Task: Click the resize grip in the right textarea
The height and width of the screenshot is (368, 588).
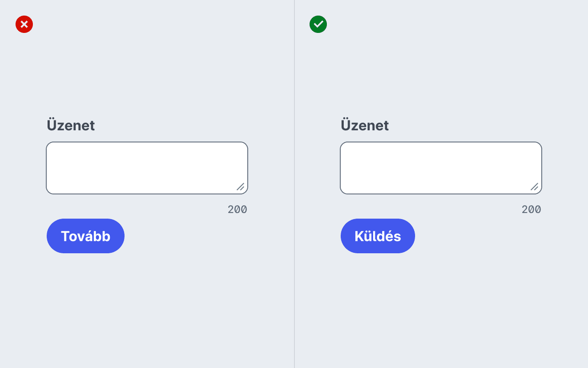Action: [534, 187]
